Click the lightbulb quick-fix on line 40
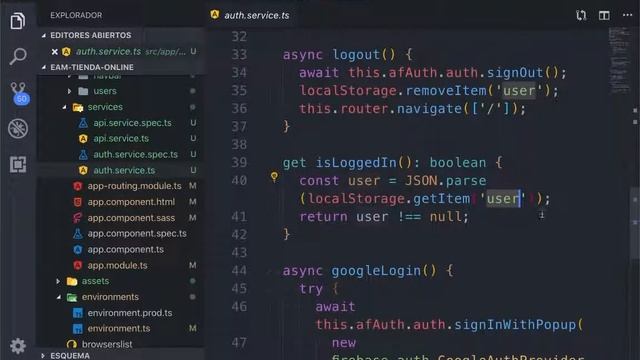Viewport: 640px width, 360px height. tap(274, 176)
